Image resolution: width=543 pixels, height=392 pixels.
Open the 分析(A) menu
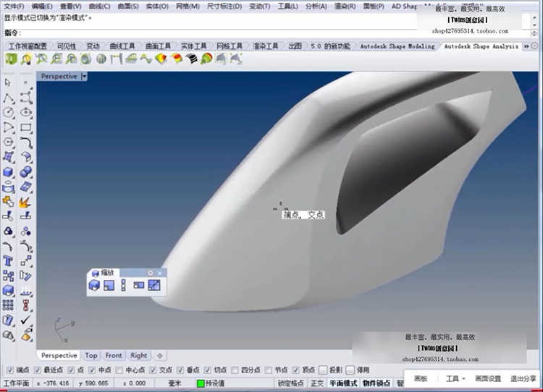(316, 7)
